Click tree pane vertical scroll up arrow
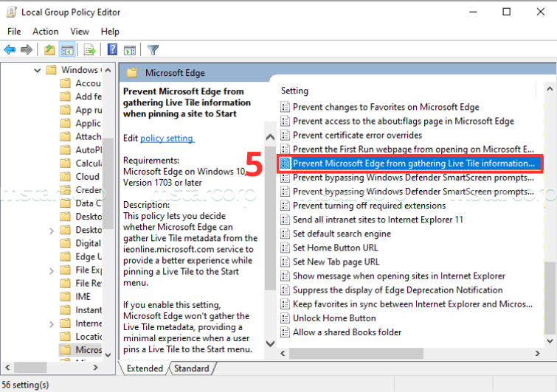This screenshot has height=392, width=557. [x=108, y=70]
